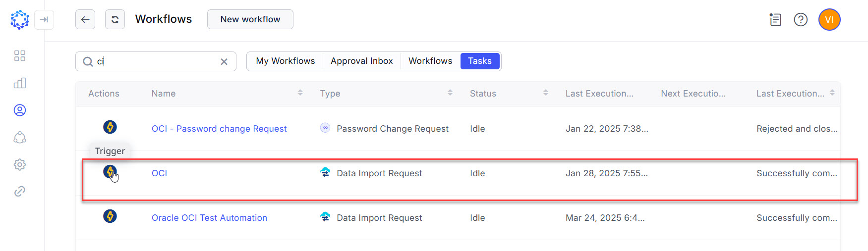The height and width of the screenshot is (251, 868).
Task: Click OCI row Data Import type icon
Action: [x=325, y=172]
